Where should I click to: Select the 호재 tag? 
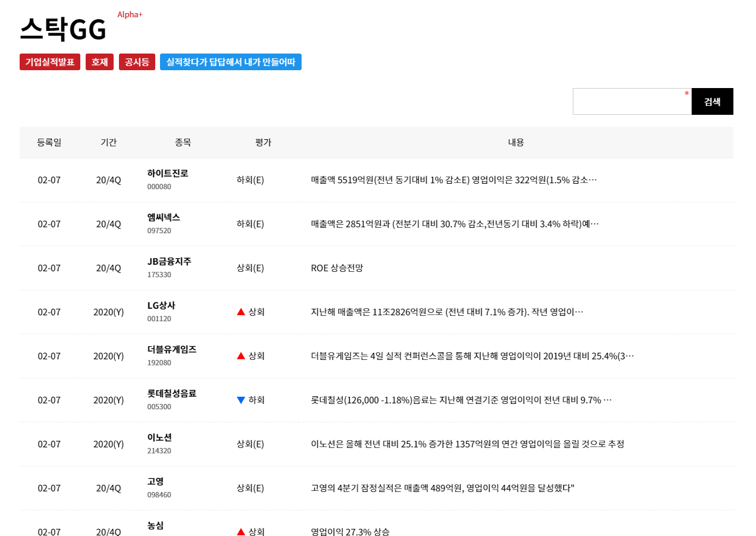pyautogui.click(x=99, y=62)
